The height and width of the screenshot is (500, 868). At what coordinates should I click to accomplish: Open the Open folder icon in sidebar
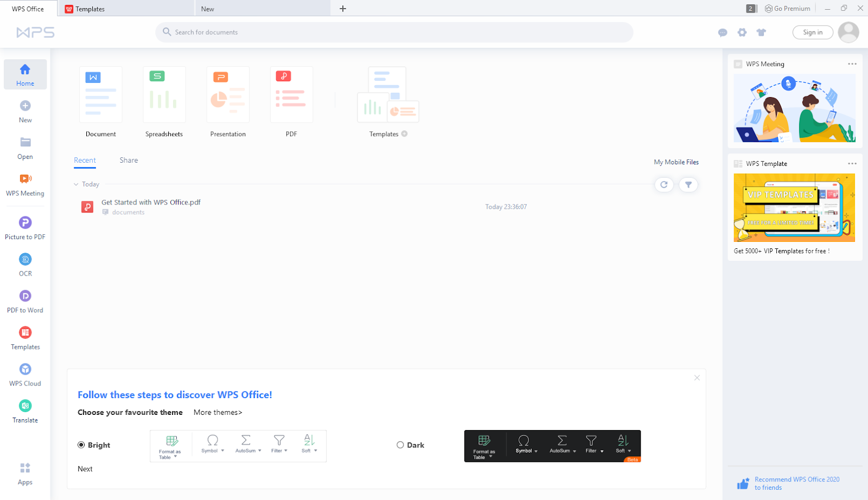click(x=25, y=142)
